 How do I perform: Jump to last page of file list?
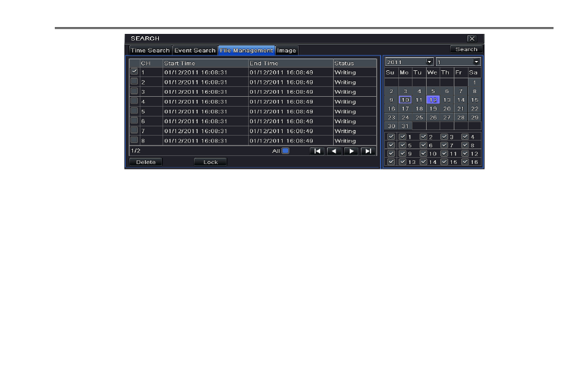368,151
